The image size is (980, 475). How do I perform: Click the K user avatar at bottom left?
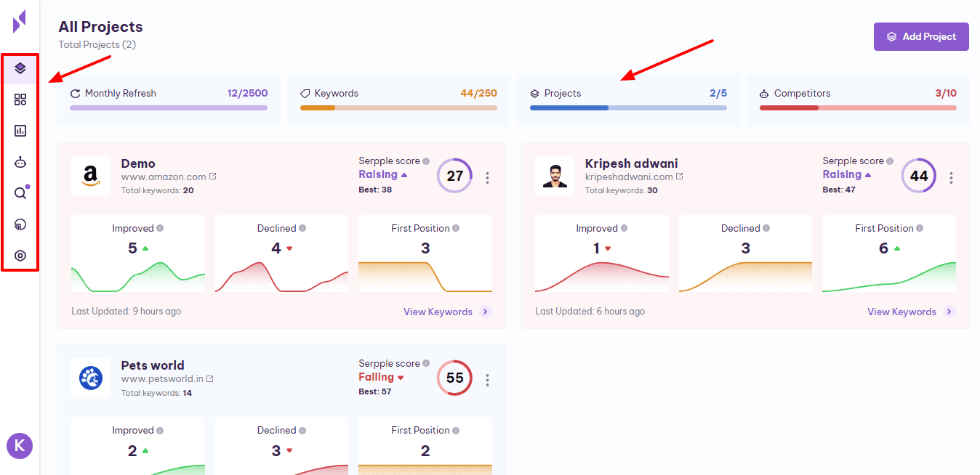point(20,445)
